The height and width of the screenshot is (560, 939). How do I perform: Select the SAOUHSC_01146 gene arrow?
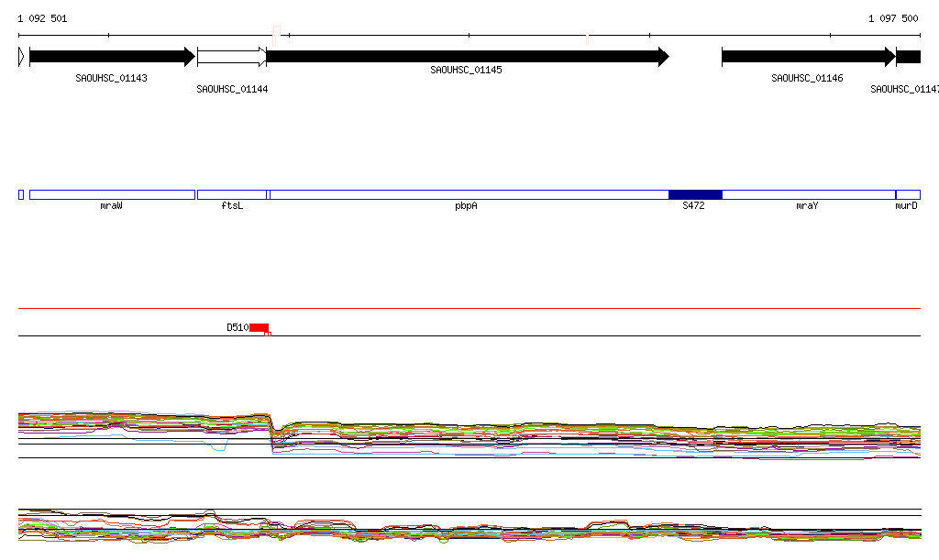tap(807, 57)
